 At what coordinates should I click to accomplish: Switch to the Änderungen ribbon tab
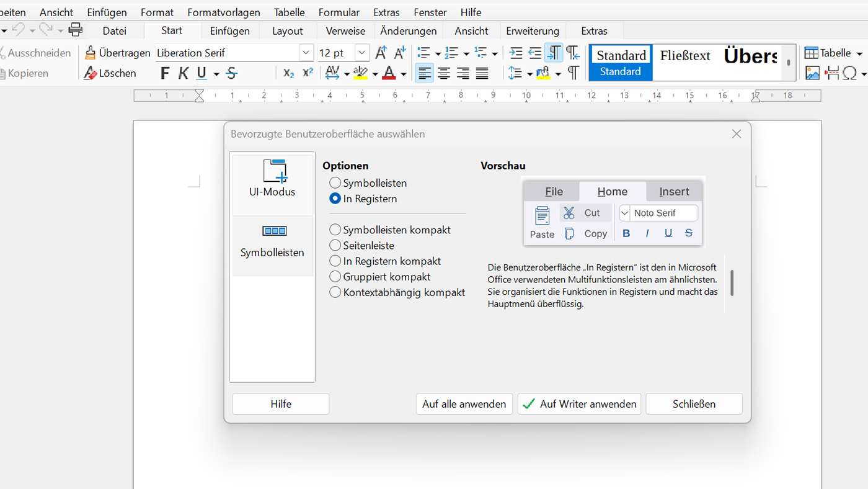(x=408, y=30)
